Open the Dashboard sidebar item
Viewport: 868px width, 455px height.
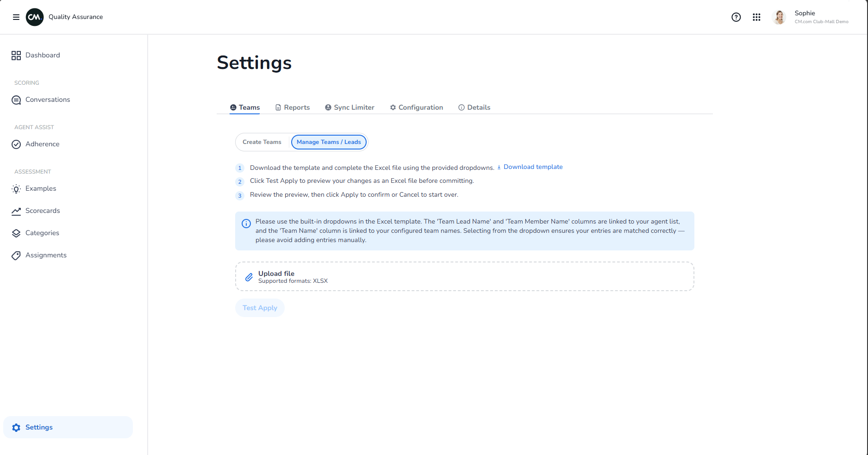[68, 55]
